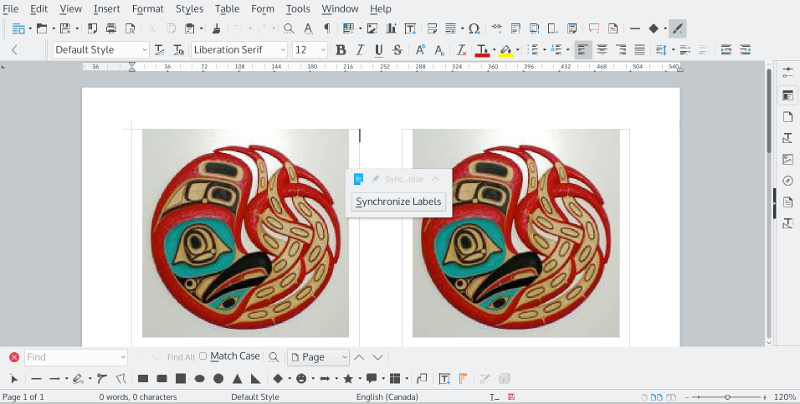Switch to multiple-page view in status bar
The image size is (800, 404).
click(657, 397)
